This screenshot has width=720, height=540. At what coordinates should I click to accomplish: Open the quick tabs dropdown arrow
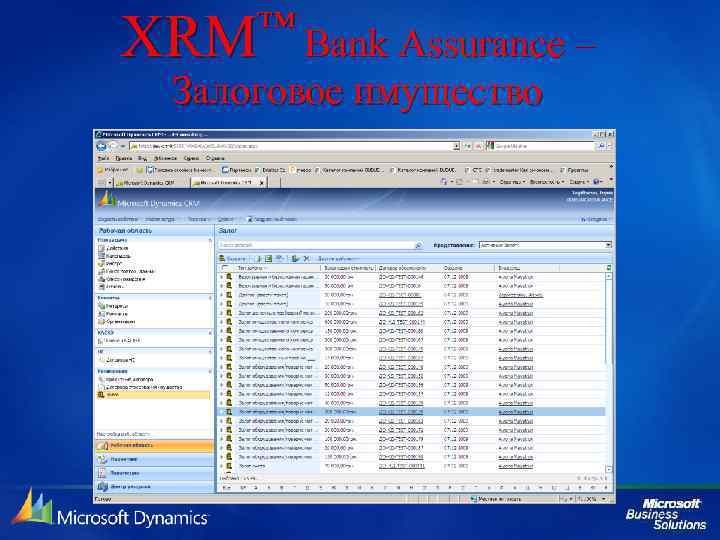point(110,182)
